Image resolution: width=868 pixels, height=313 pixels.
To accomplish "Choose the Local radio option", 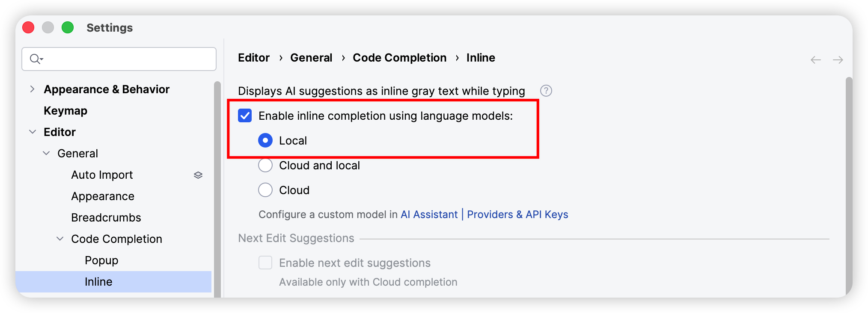I will pyautogui.click(x=265, y=141).
